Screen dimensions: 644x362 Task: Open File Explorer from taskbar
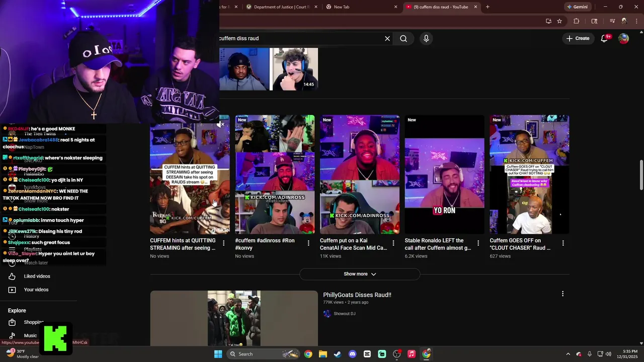(x=323, y=354)
